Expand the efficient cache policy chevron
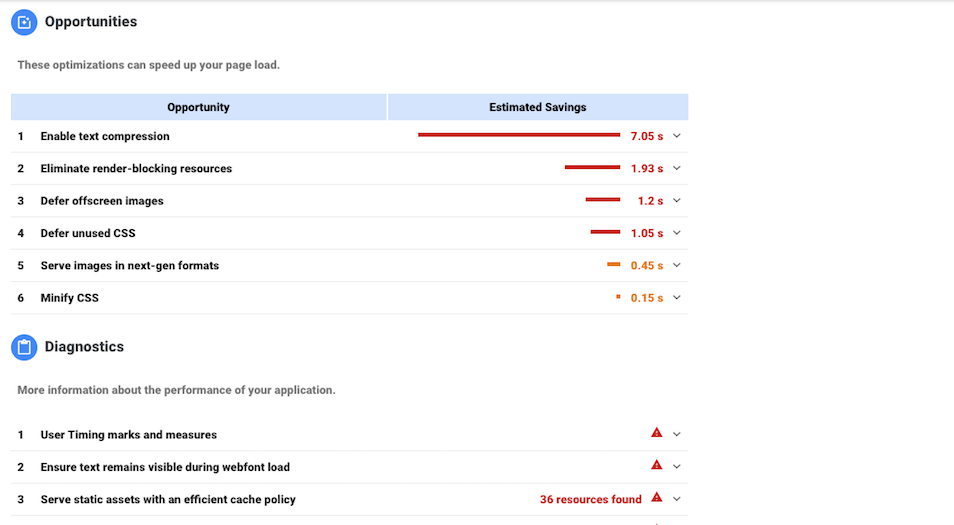 [677, 498]
